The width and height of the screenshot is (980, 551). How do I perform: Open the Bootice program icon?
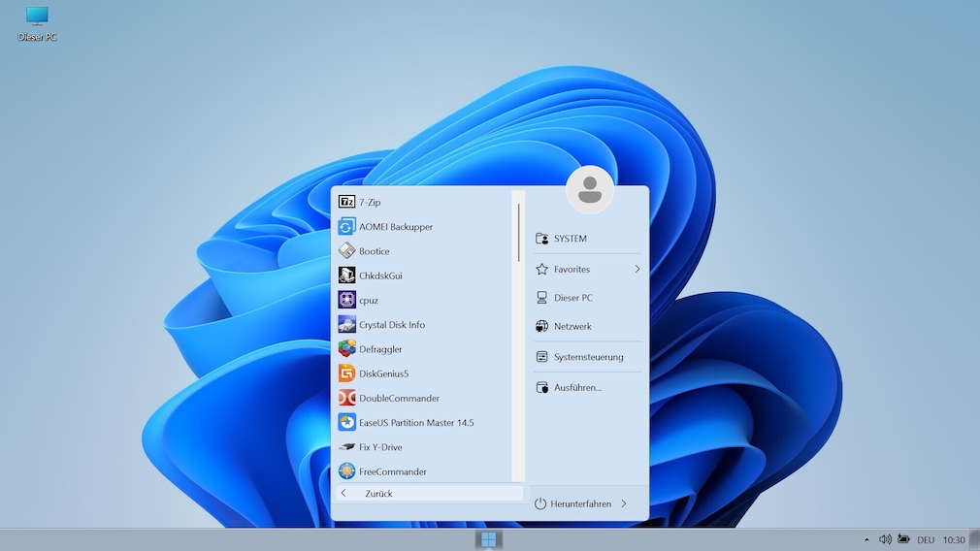tap(347, 251)
